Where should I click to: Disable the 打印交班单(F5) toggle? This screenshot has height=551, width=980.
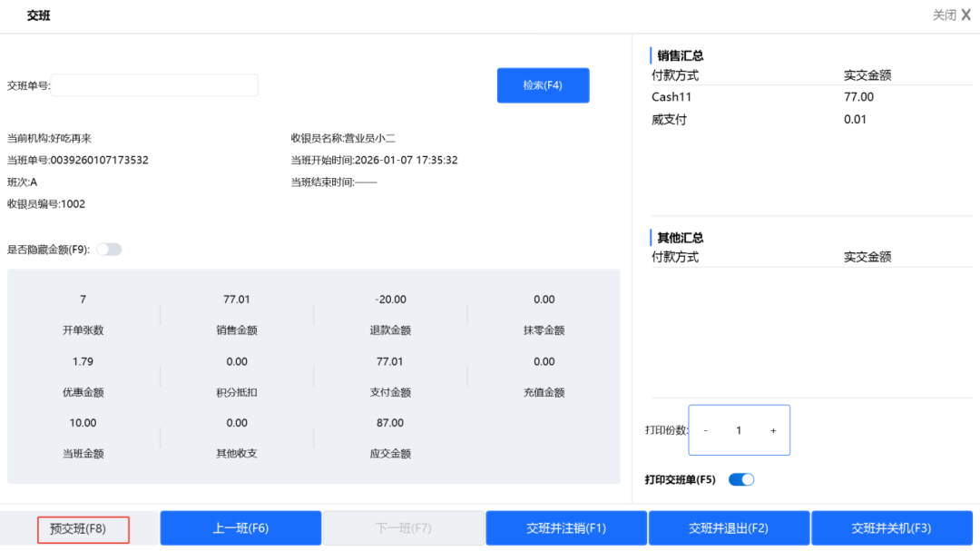click(741, 479)
